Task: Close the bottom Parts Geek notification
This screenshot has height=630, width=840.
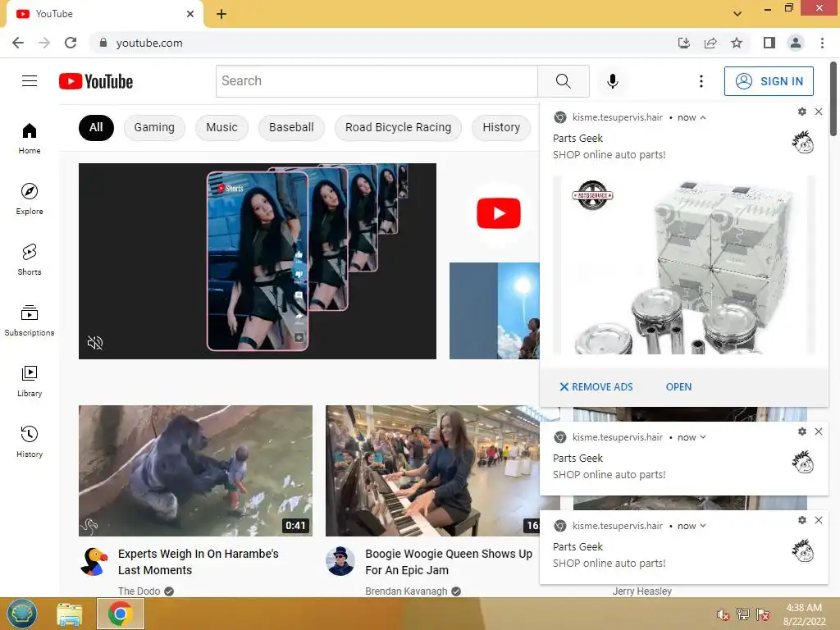Action: (x=819, y=519)
